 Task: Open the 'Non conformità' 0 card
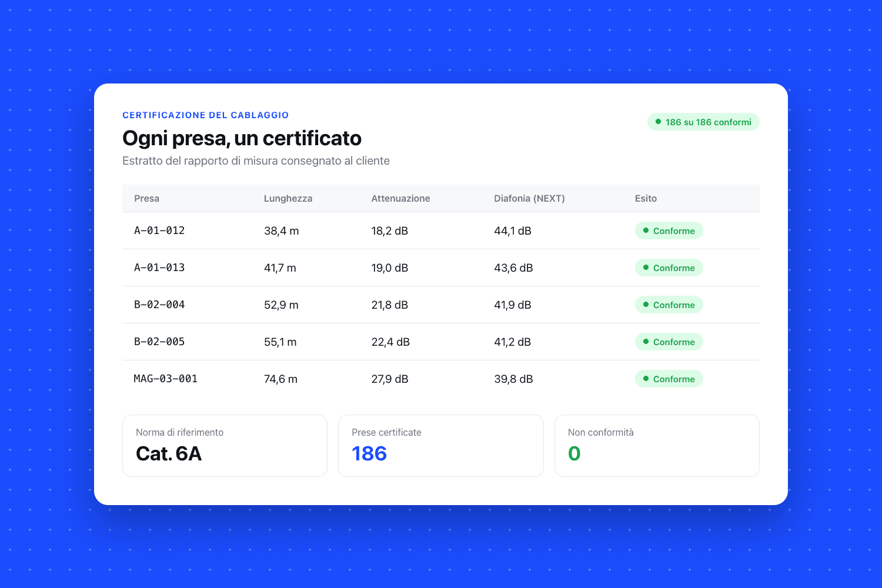pyautogui.click(x=657, y=446)
